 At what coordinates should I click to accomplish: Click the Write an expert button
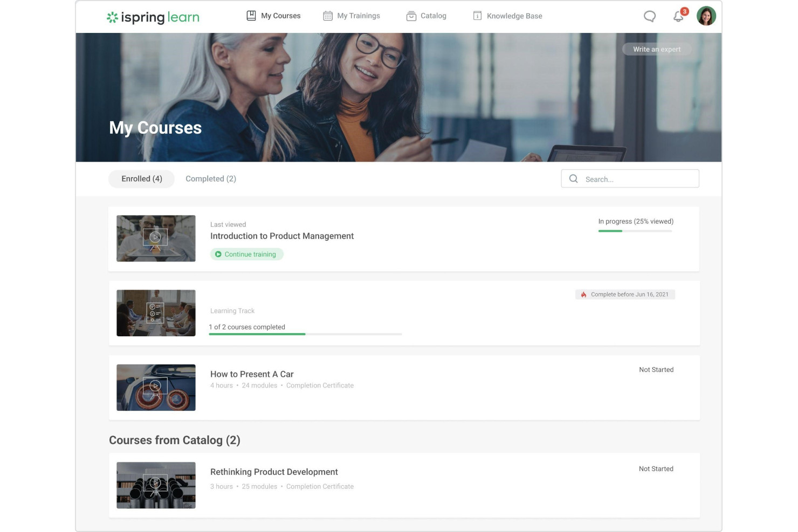pos(657,49)
